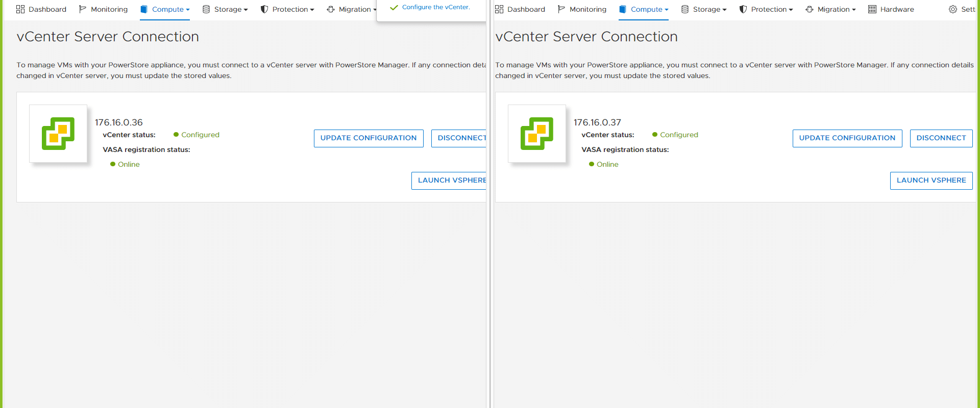Click the Migration icon in right window

pyautogui.click(x=810, y=9)
